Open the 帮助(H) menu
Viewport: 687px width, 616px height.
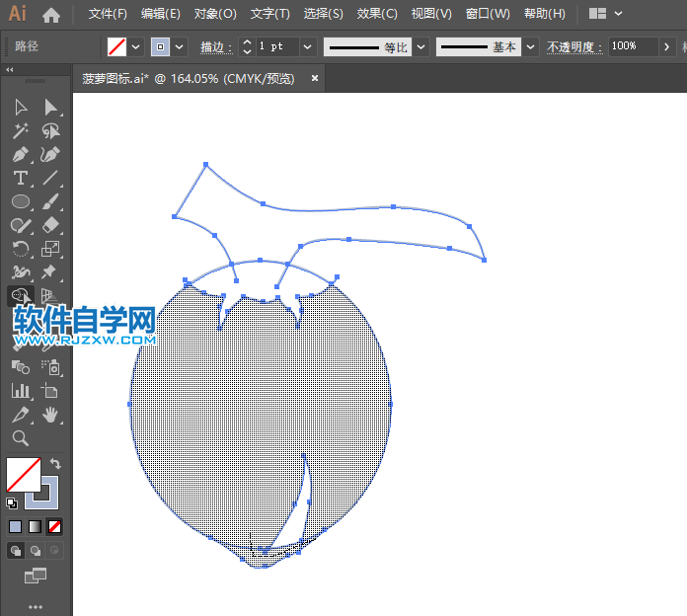pos(545,14)
